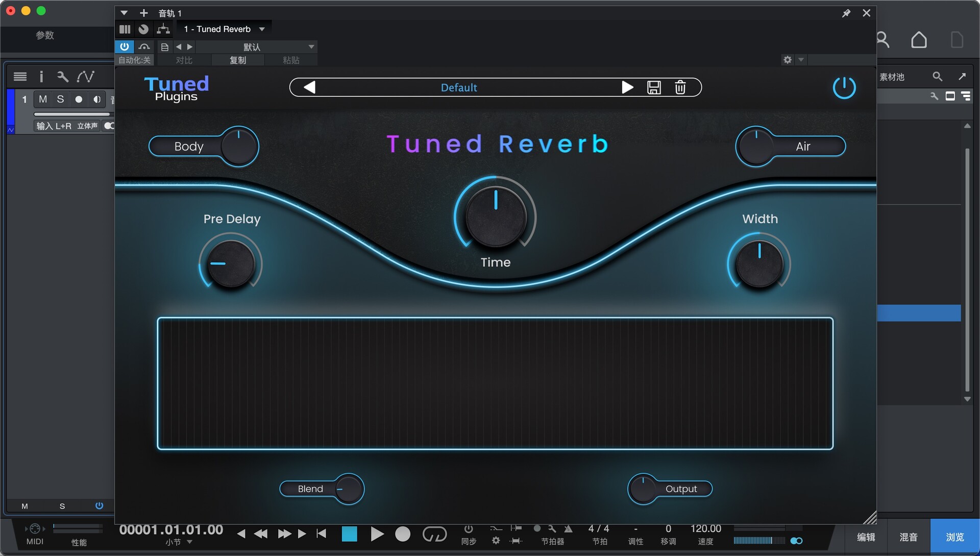The image size is (980, 556).
Task: Arm record on track 1
Action: (79, 99)
